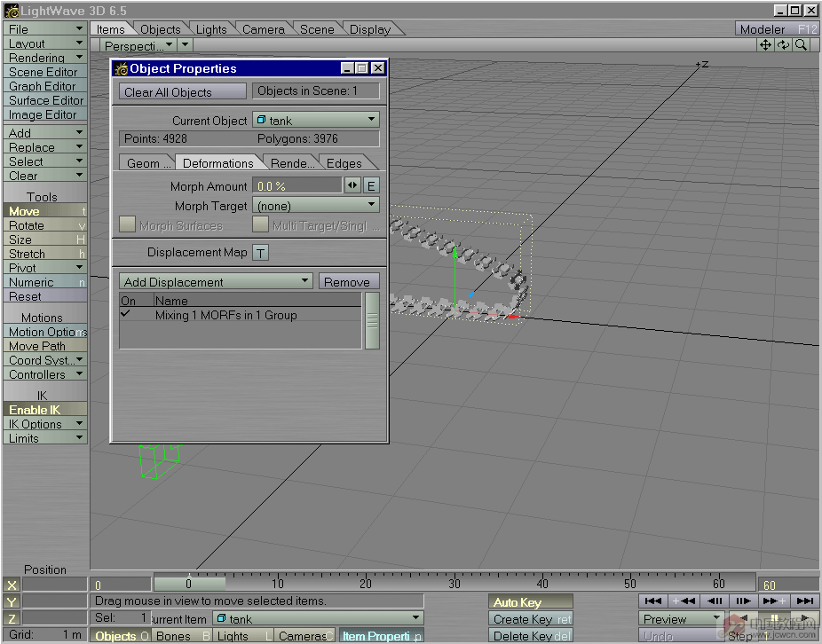The width and height of the screenshot is (822, 644).
Task: Click the viewport move (pan) icon
Action: point(765,45)
